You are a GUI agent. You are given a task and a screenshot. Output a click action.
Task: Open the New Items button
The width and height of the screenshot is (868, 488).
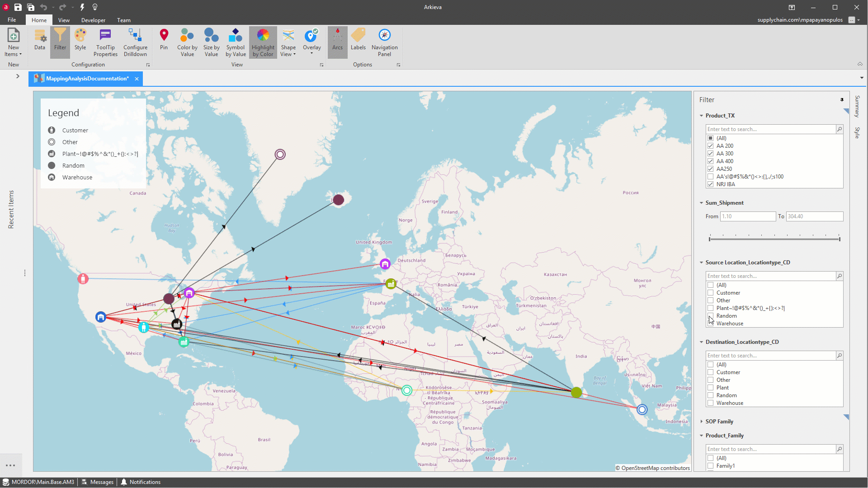(14, 42)
